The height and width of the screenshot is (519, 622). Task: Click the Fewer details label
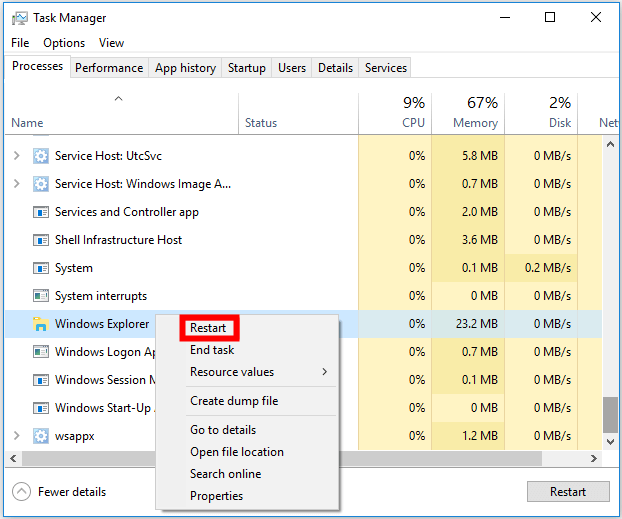(72, 492)
